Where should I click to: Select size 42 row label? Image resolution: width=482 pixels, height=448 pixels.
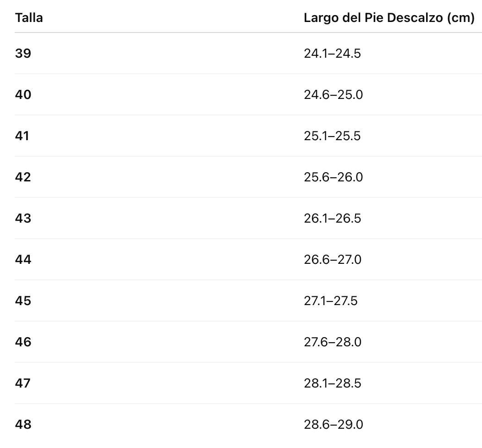point(23,177)
